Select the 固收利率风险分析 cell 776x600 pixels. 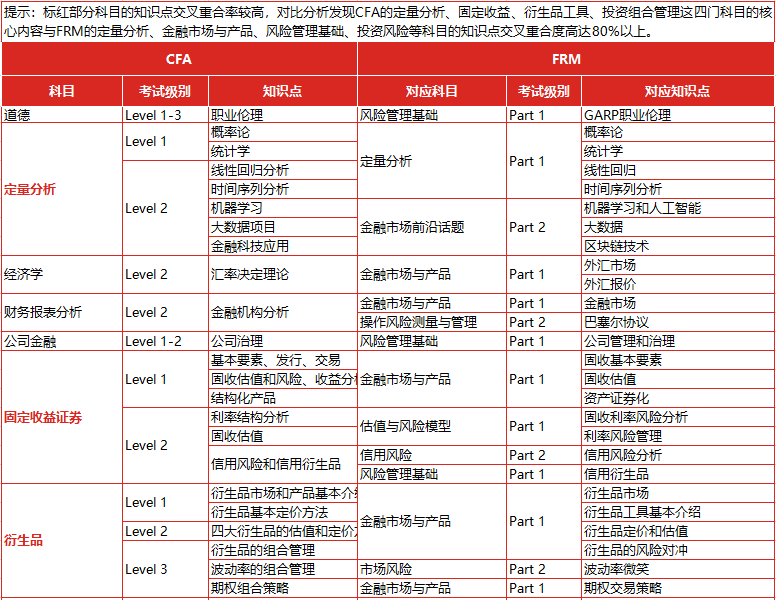678,417
